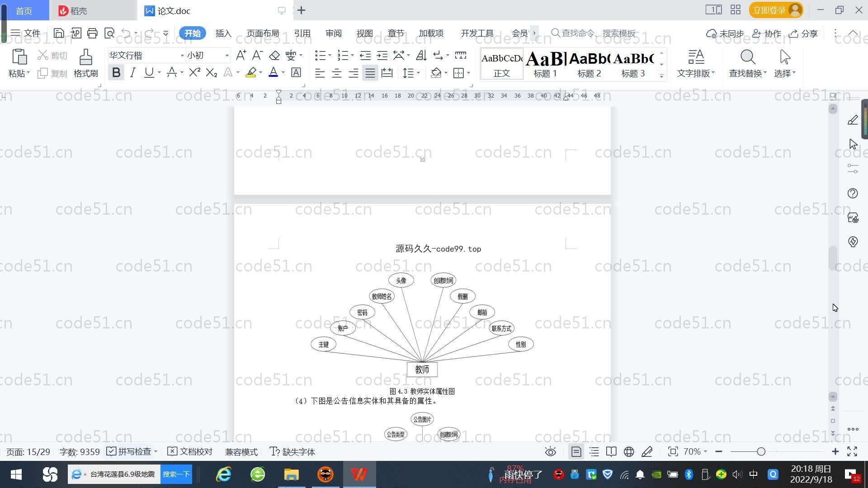
Task: Click the Undo arrow
Action: 126,33
